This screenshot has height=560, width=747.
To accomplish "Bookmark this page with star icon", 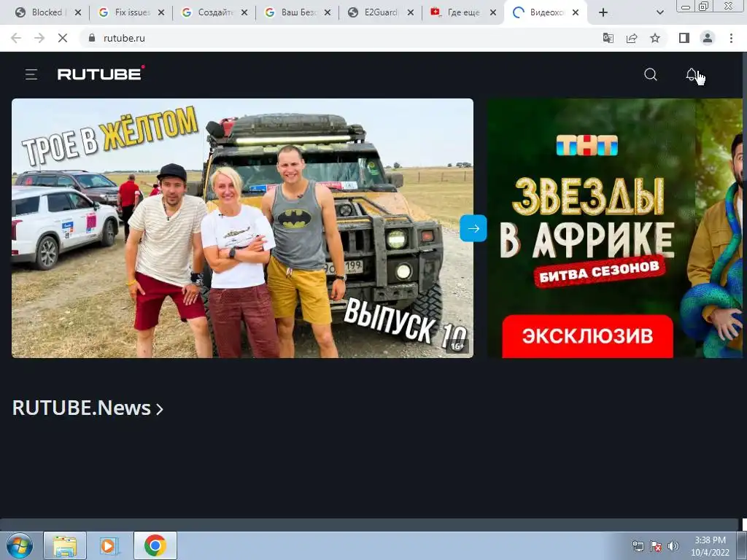I will (x=655, y=38).
